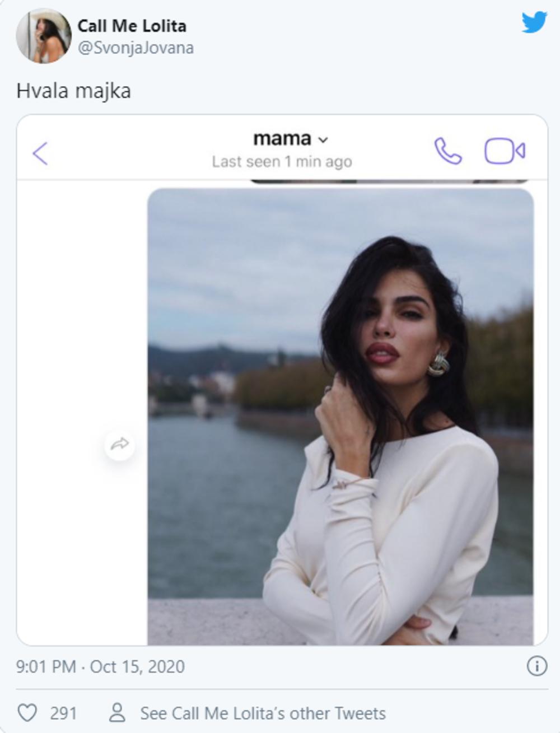The height and width of the screenshot is (733, 560).
Task: Open the Call Me Lolita profile name
Action: (132, 26)
